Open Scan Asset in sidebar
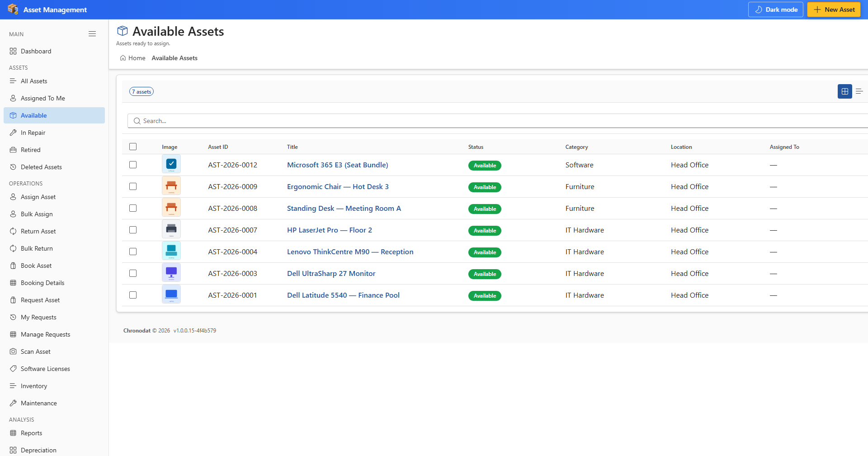 (54, 351)
